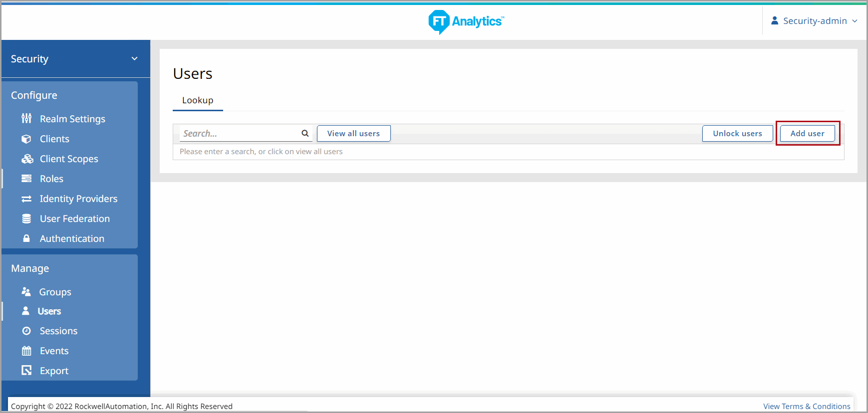The height and width of the screenshot is (413, 868).
Task: Click the Realm Settings sliders icon
Action: (x=26, y=119)
